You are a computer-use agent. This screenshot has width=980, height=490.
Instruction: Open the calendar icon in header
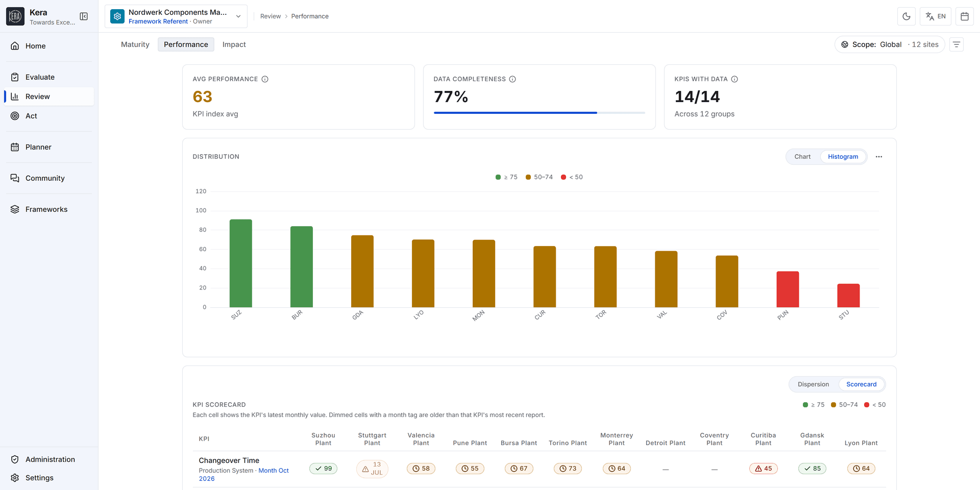[x=965, y=16]
